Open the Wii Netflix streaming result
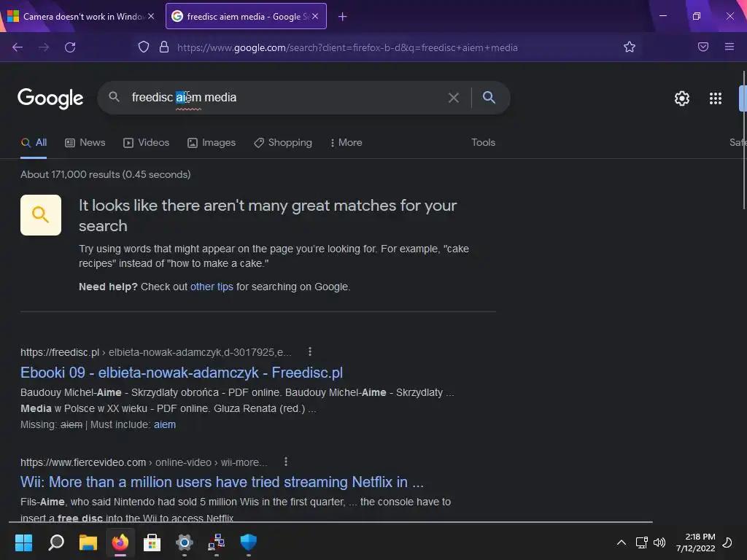 (222, 482)
